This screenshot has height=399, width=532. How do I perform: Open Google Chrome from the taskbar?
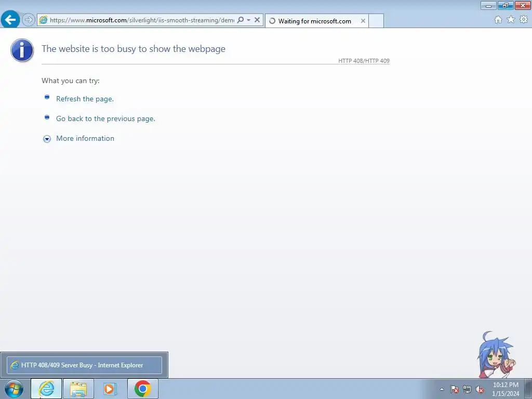[x=142, y=389]
